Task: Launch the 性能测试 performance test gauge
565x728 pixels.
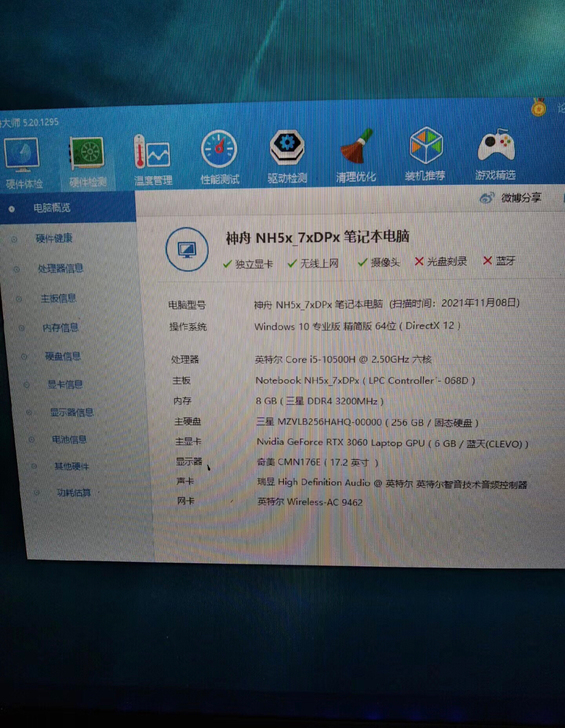Action: 219,157
